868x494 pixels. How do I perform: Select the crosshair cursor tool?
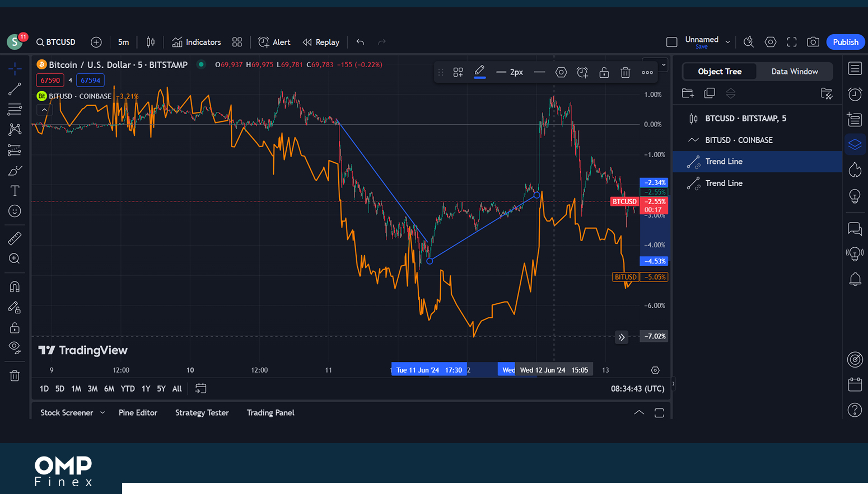point(15,69)
